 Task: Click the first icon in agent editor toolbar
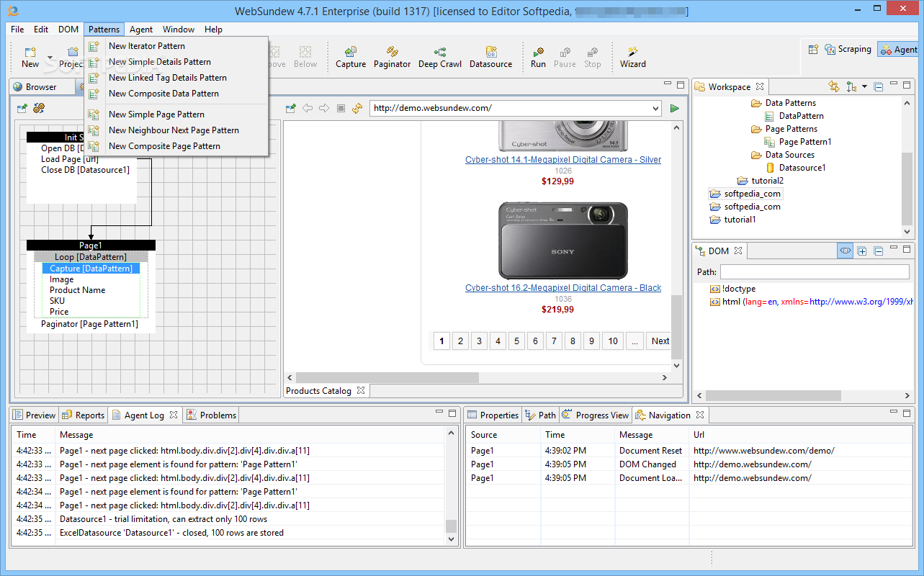[22, 108]
